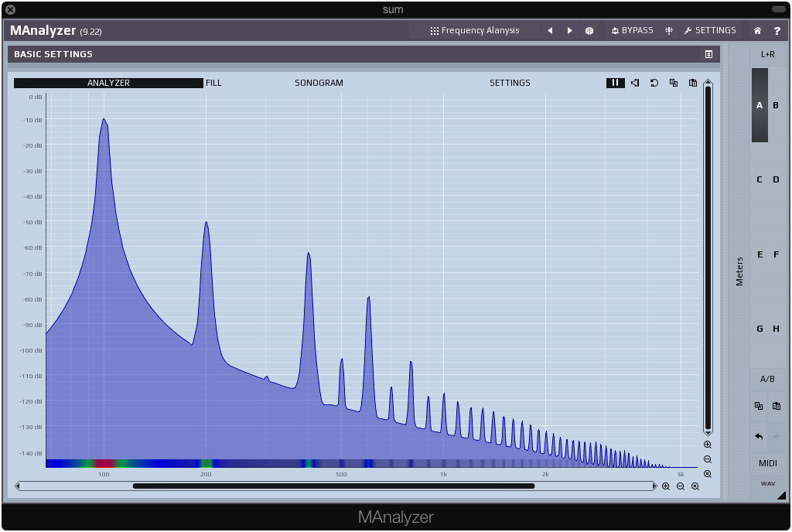The height and width of the screenshot is (532, 792).
Task: Open the MIDI settings button
Action: tap(768, 463)
